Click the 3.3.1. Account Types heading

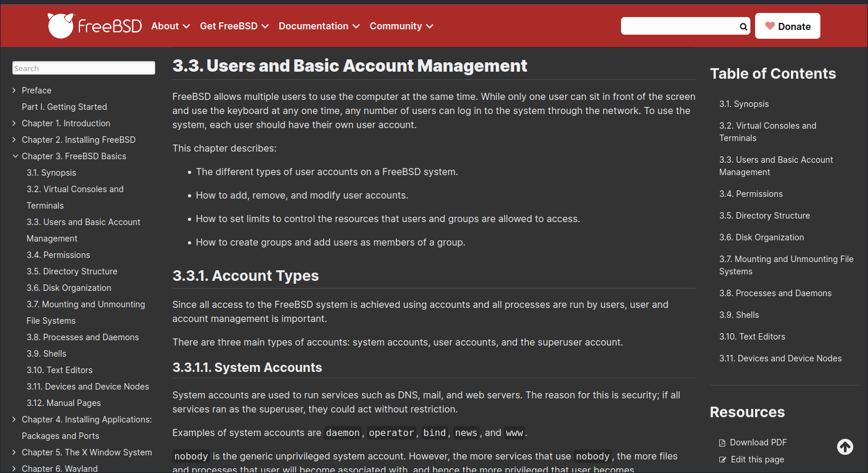point(245,276)
